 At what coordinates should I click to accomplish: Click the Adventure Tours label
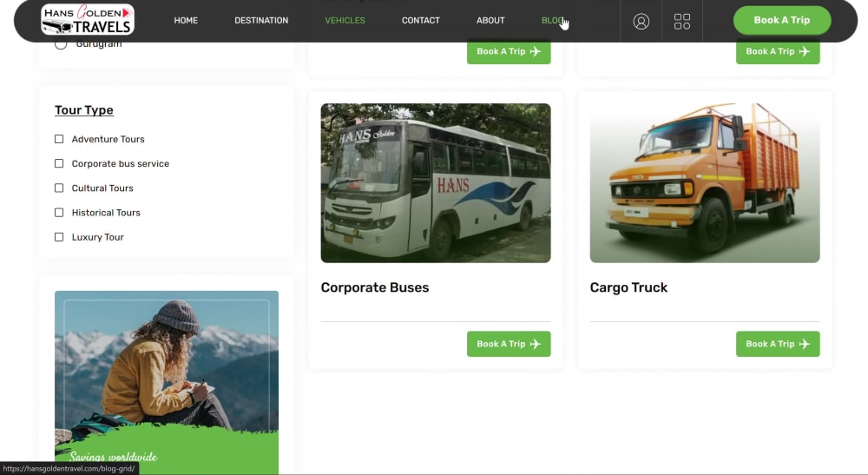(108, 139)
